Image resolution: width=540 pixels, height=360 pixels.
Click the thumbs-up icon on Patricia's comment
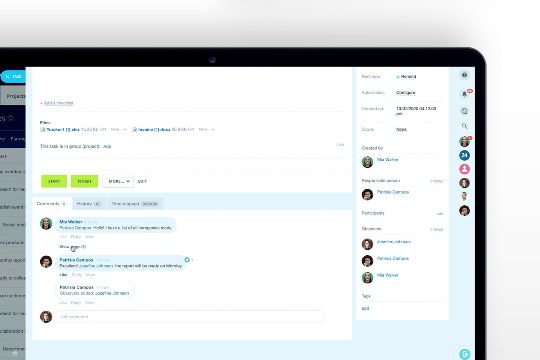187,260
